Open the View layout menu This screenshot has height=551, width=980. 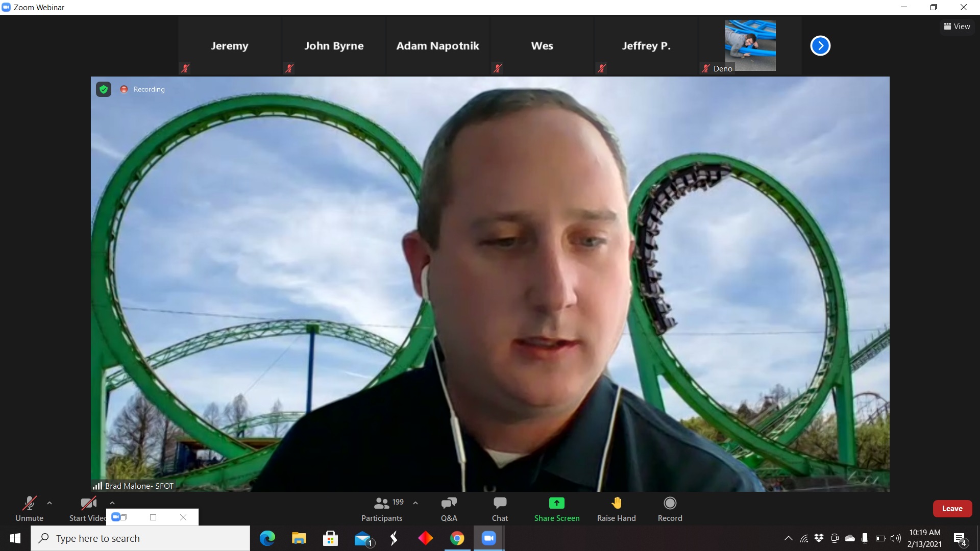click(957, 27)
